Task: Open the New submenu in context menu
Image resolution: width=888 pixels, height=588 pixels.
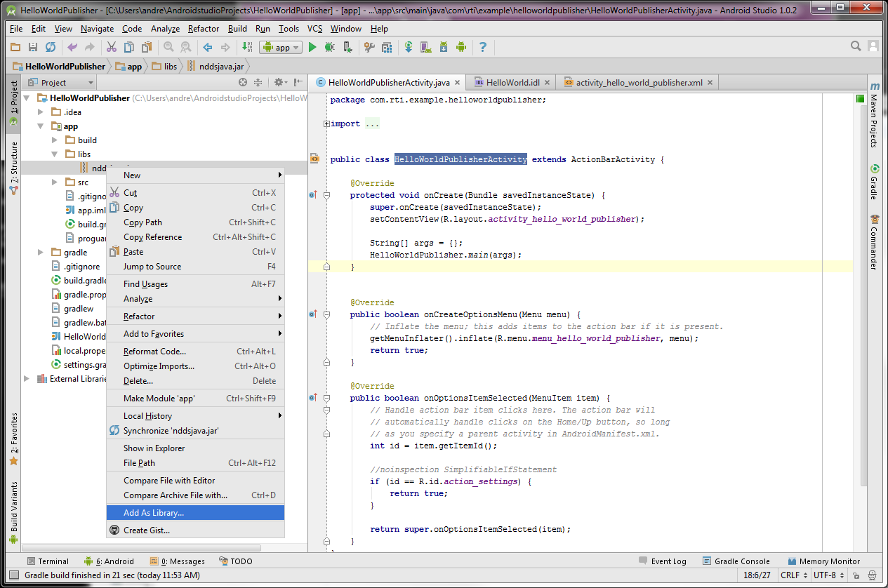Action: coord(195,175)
